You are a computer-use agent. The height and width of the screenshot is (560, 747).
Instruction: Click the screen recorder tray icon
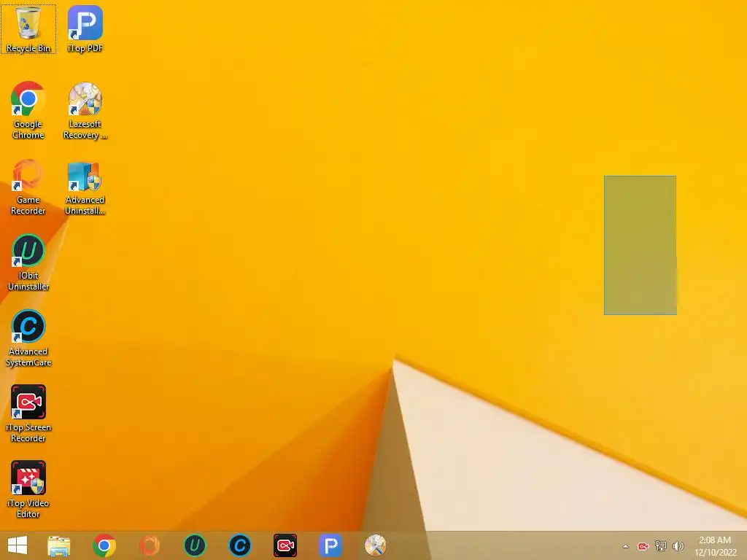643,546
